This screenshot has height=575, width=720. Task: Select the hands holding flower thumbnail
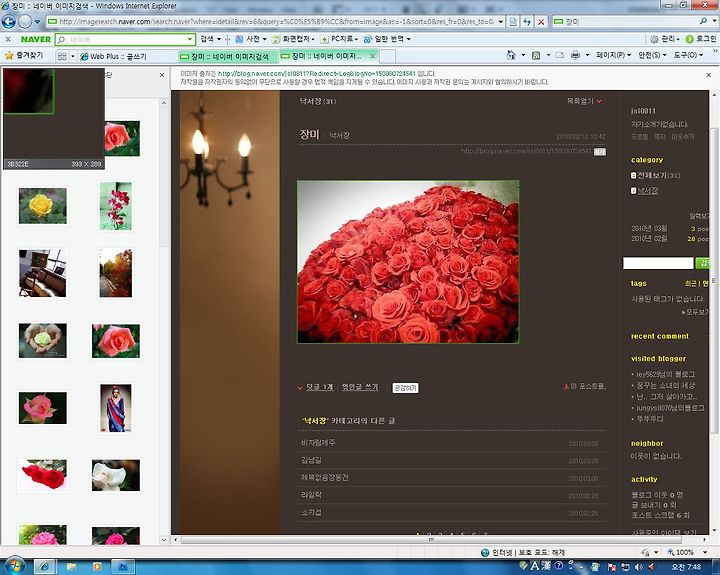[x=43, y=340]
